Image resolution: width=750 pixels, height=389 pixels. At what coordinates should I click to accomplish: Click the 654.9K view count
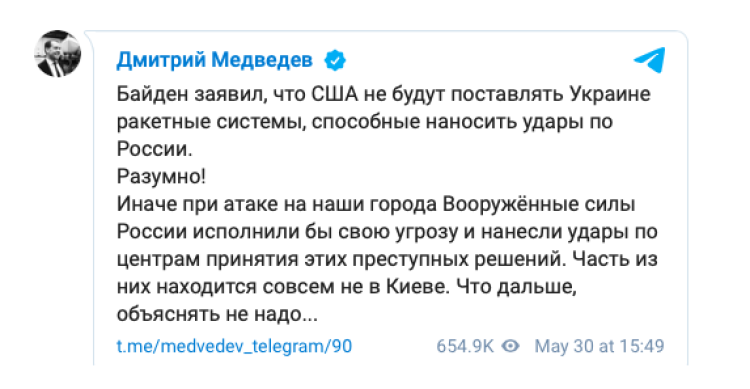[x=464, y=346]
